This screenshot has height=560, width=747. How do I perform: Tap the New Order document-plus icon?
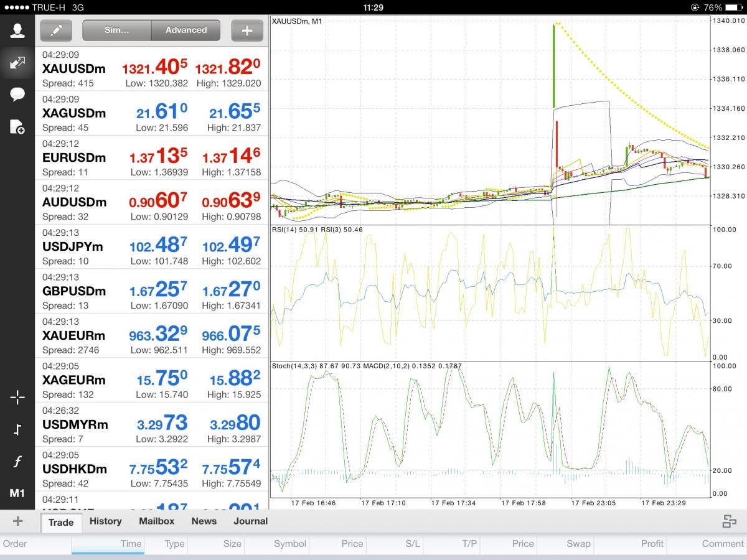17,127
